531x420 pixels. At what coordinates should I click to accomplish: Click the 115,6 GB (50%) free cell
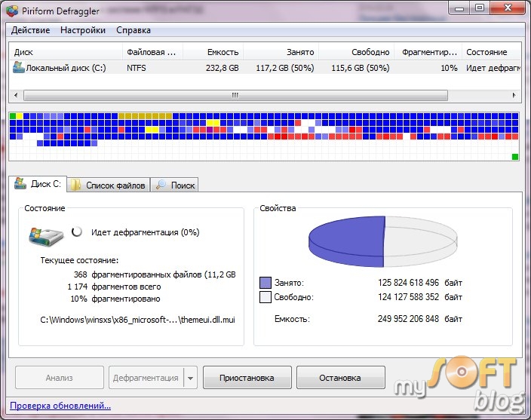coord(361,68)
